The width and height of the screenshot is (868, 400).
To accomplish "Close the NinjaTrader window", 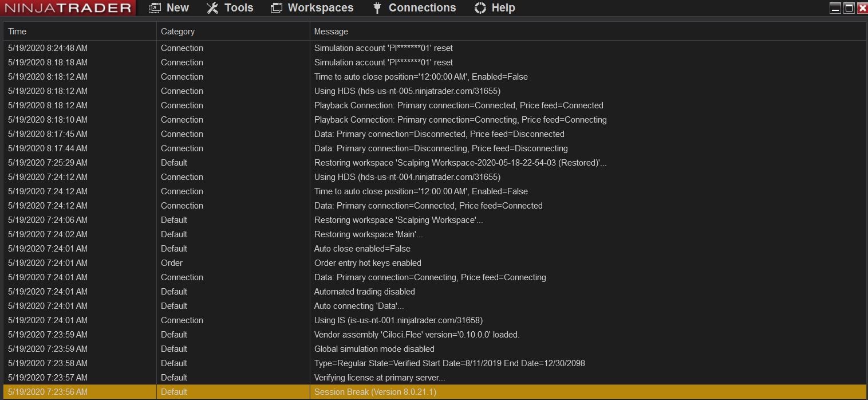I will click(862, 8).
